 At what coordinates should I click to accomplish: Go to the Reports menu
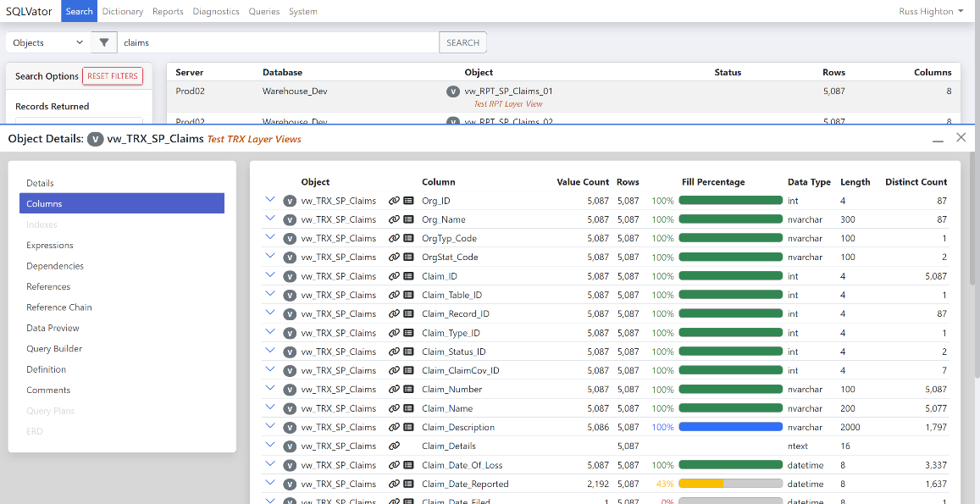168,11
